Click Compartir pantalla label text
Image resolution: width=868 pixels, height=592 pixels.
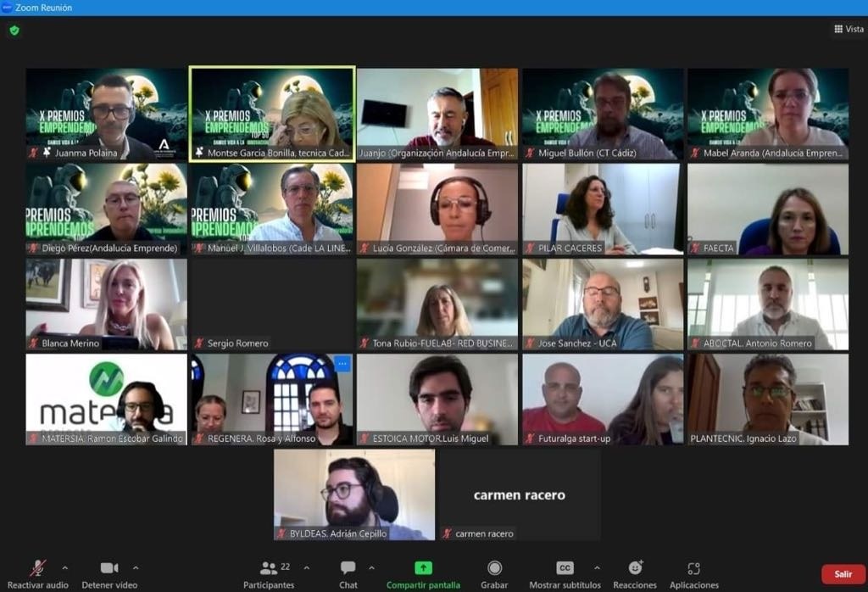[x=424, y=585]
